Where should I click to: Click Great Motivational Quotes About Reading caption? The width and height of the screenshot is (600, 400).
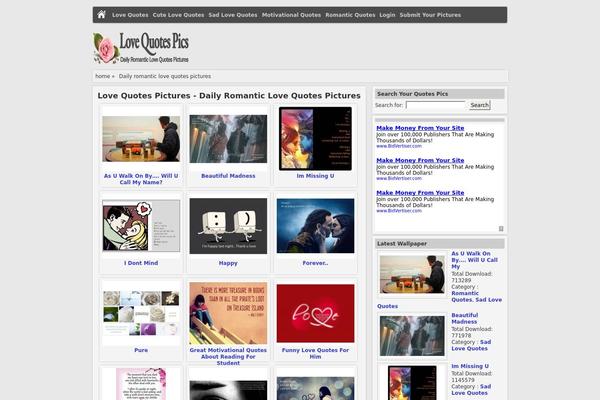click(228, 356)
